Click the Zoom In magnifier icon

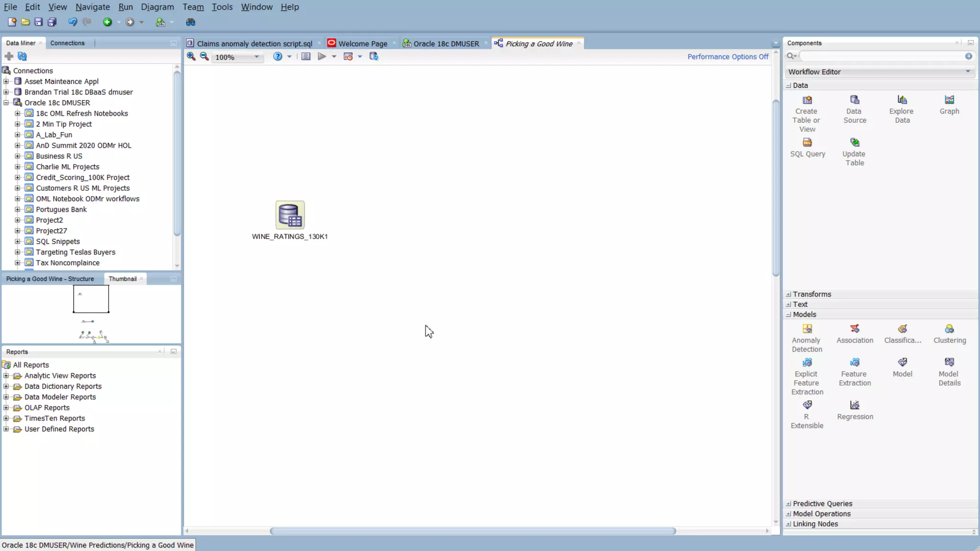(191, 56)
